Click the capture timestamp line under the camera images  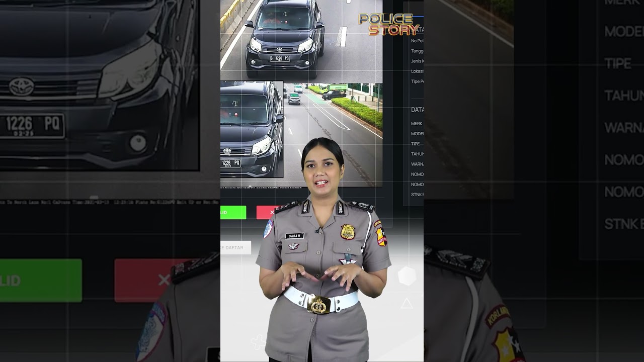pos(261,188)
